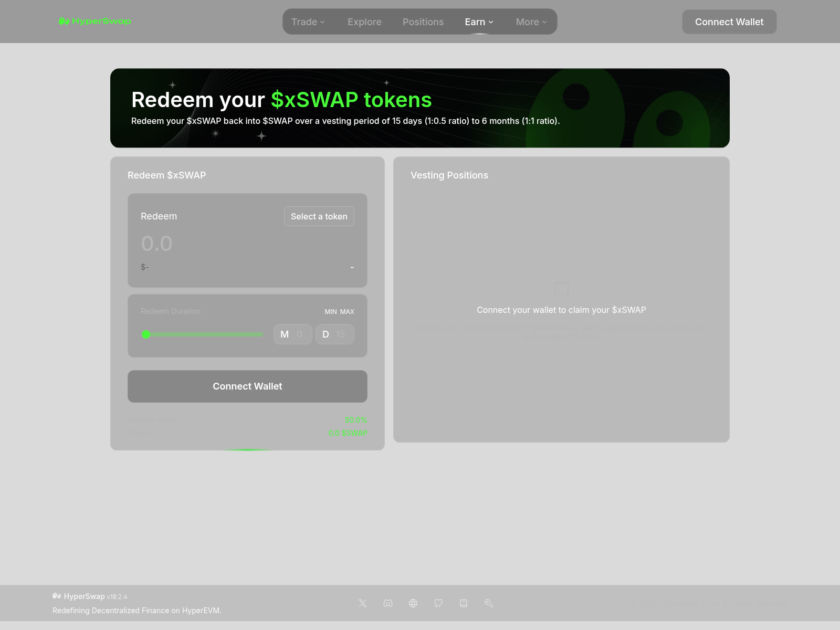Click the checkbox in Vesting Positions panel
Image resolution: width=840 pixels, height=630 pixels.
[561, 289]
